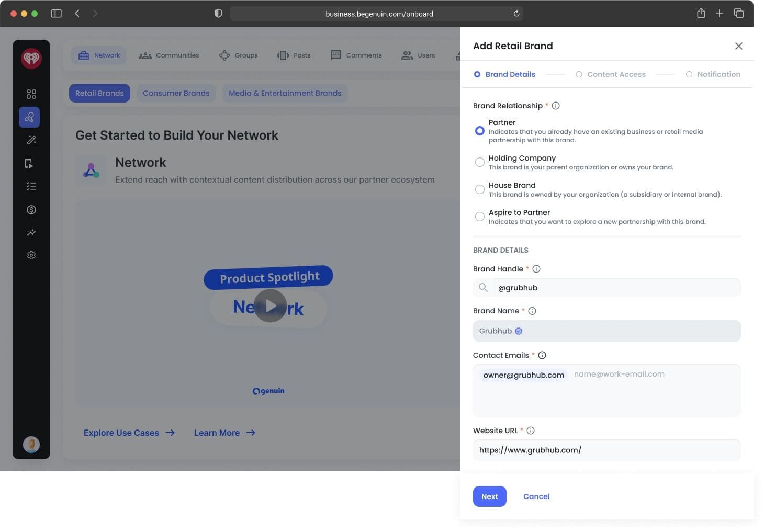764x532 pixels.
Task: Click the owner@grubhub.com email chip
Action: click(x=524, y=375)
